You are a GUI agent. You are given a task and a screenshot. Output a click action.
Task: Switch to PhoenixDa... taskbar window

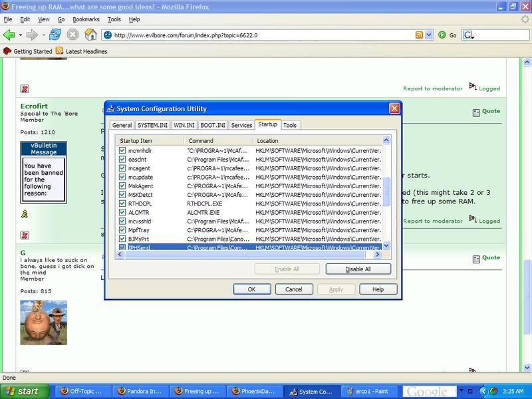pos(255,391)
